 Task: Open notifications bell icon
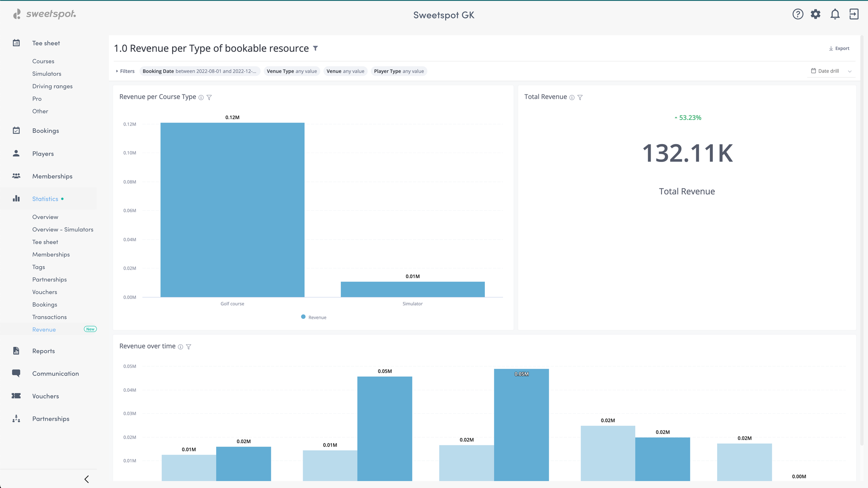tap(835, 14)
